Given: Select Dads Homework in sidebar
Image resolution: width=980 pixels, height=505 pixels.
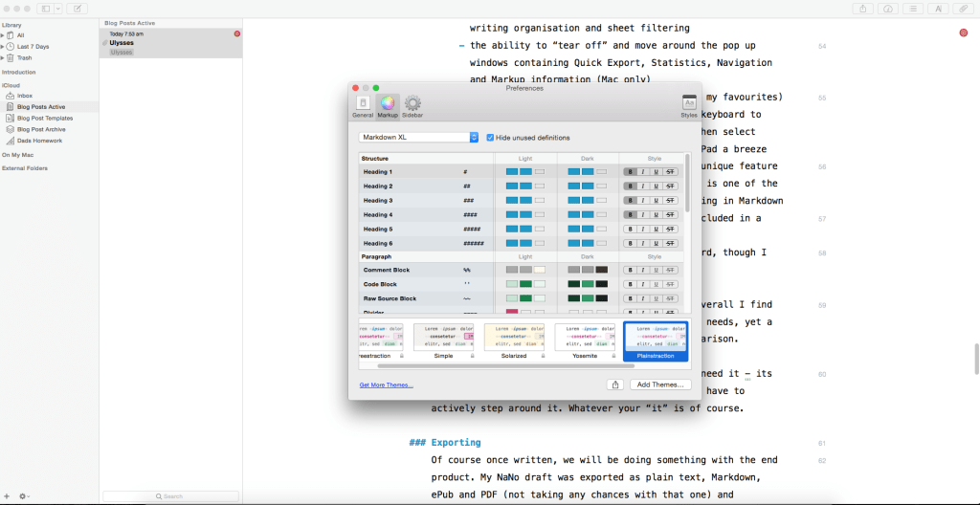Looking at the screenshot, I should pos(39,141).
